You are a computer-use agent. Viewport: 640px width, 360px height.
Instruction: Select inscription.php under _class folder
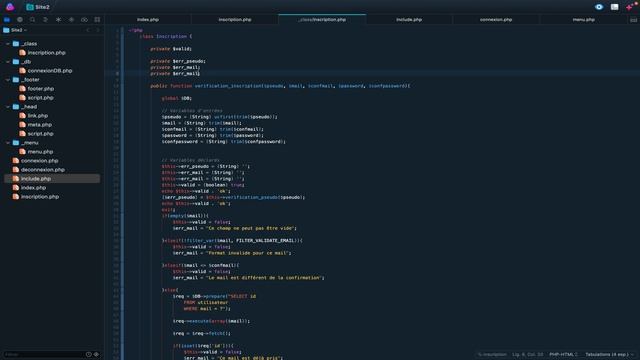point(46,53)
